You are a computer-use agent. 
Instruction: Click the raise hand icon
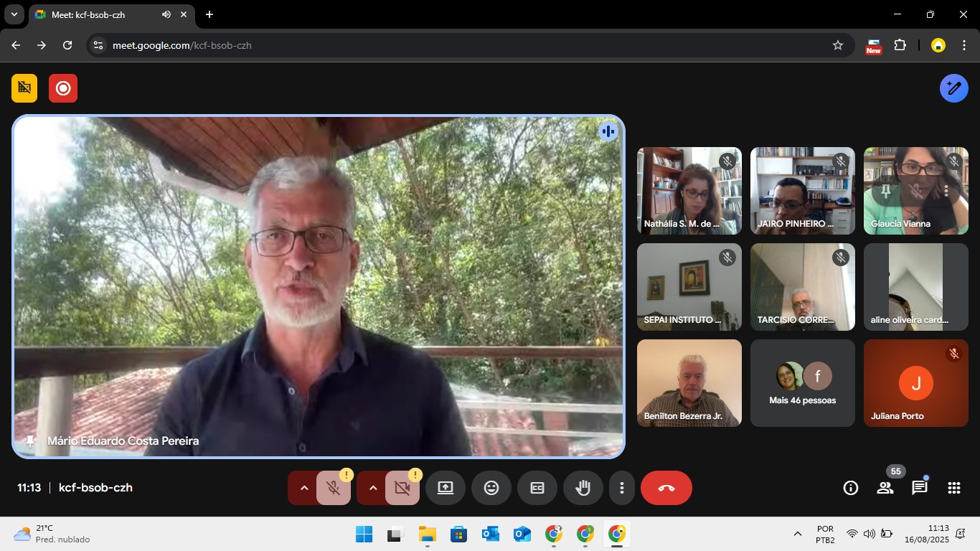point(583,488)
